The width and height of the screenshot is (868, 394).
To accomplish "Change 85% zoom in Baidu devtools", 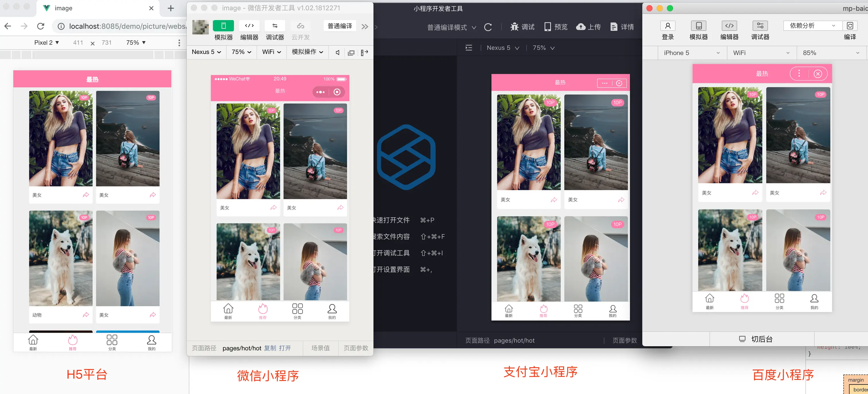I will pos(831,53).
